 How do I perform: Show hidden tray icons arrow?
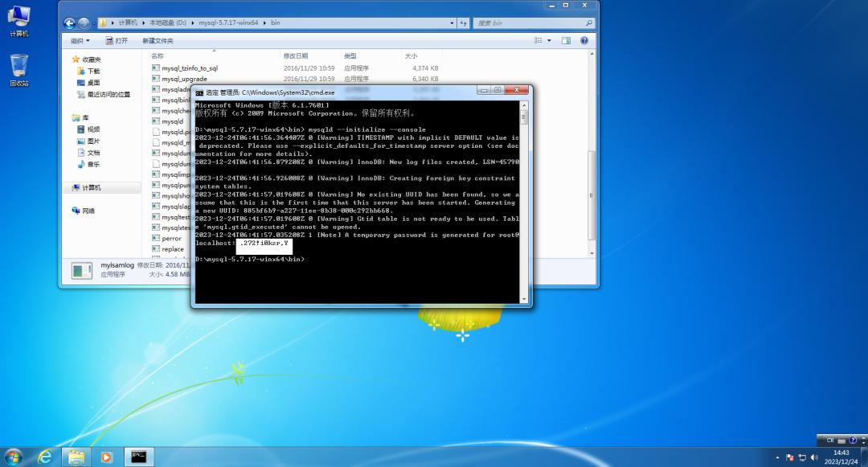click(x=778, y=457)
